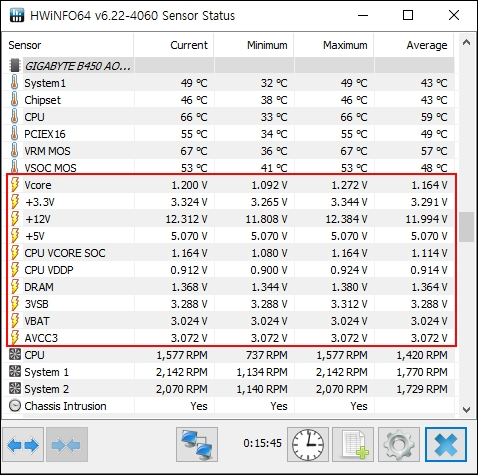Open the network remote monitoring icon
The width and height of the screenshot is (478, 475).
(197, 445)
